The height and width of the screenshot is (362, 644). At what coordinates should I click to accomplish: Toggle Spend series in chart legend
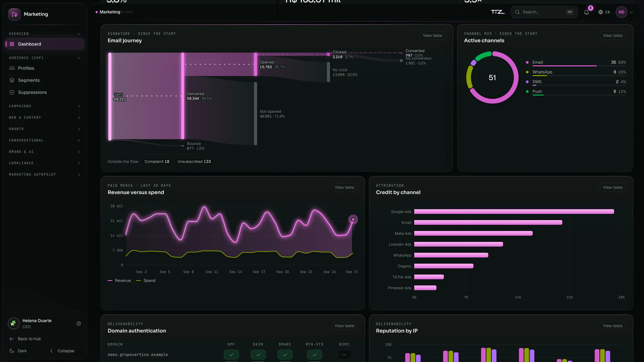146,281
